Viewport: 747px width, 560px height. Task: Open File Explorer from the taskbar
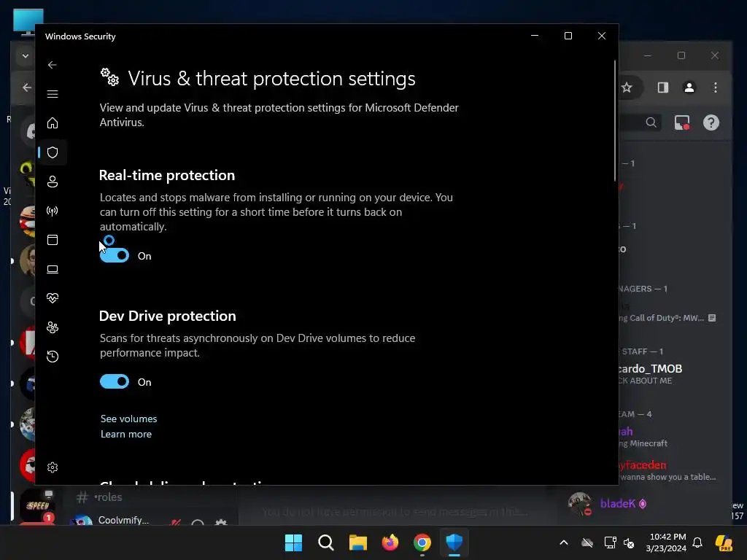(x=357, y=542)
